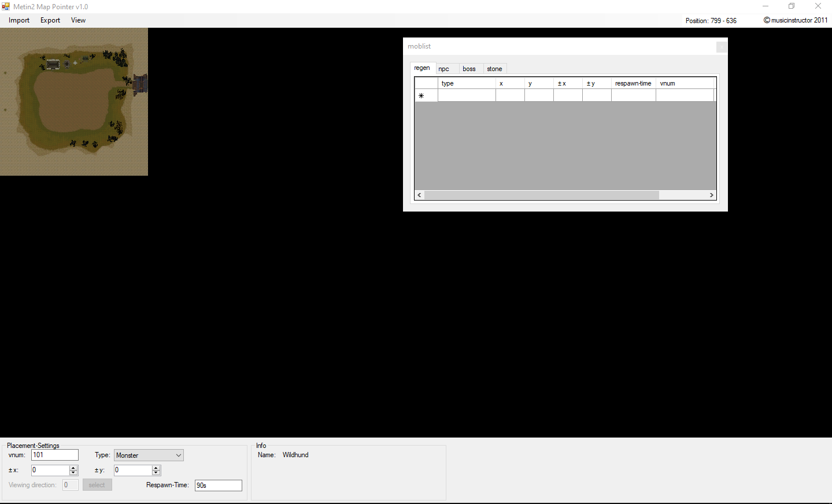
Task: Click the type column header in moblist
Action: [x=466, y=83]
